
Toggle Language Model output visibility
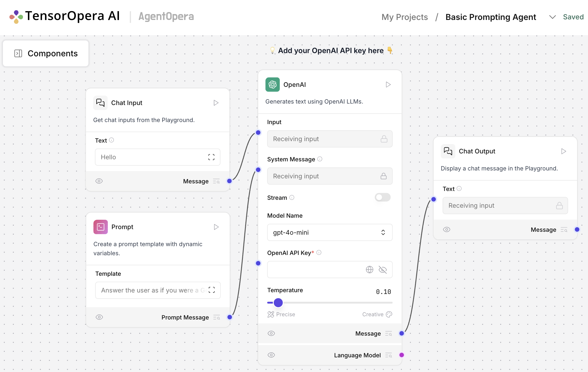coord(271,355)
